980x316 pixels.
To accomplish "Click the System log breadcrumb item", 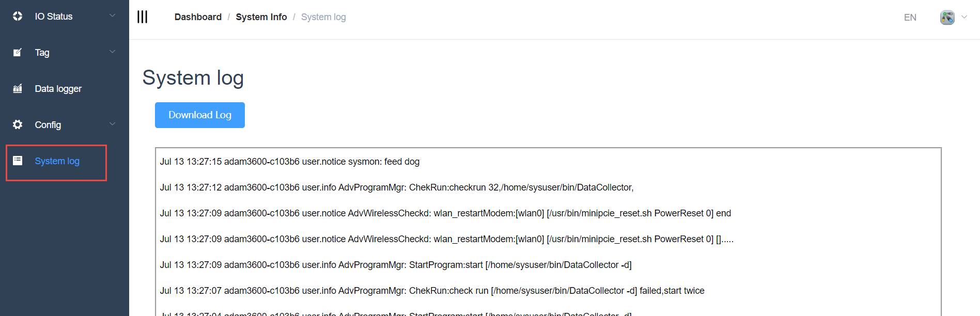I will coord(323,17).
